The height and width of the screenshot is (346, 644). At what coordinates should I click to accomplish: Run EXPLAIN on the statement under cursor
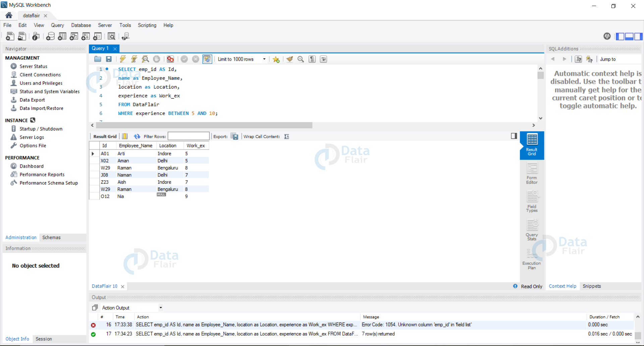pos(145,59)
